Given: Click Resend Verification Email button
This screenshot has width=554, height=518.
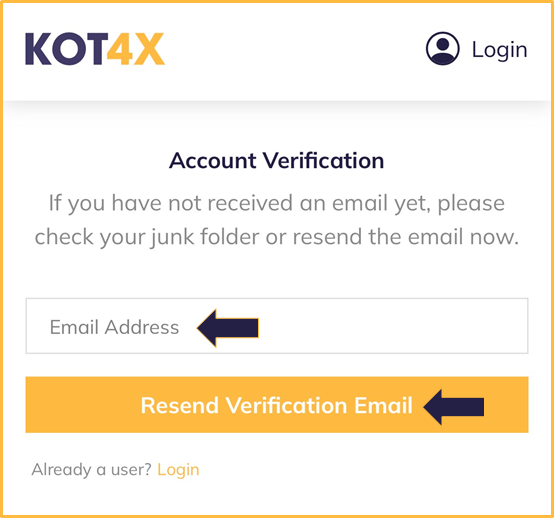Looking at the screenshot, I should pos(277,405).
